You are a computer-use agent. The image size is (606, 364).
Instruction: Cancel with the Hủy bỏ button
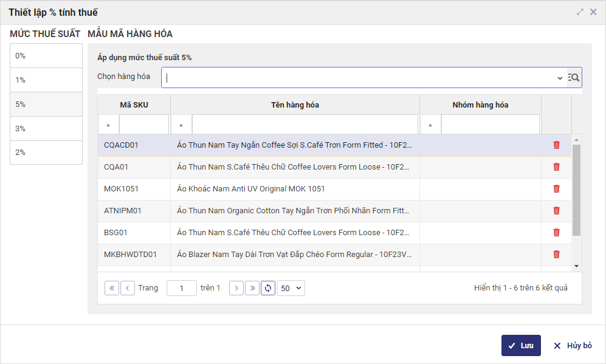click(573, 346)
